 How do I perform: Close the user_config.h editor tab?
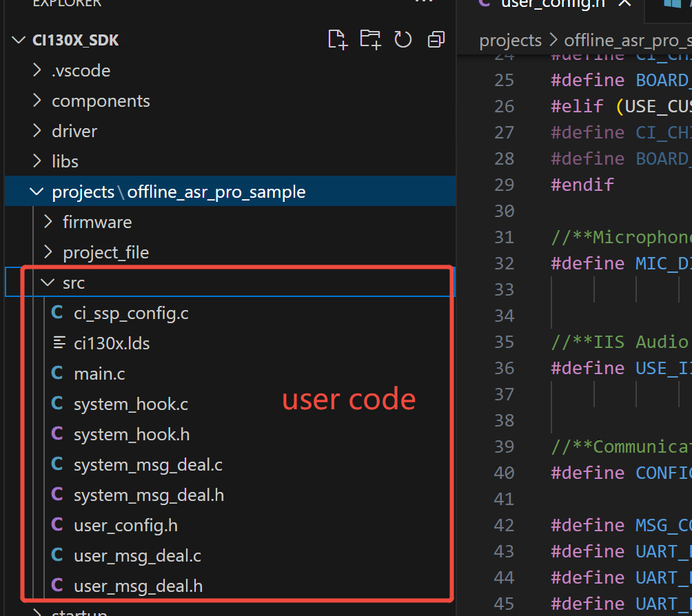point(624,3)
